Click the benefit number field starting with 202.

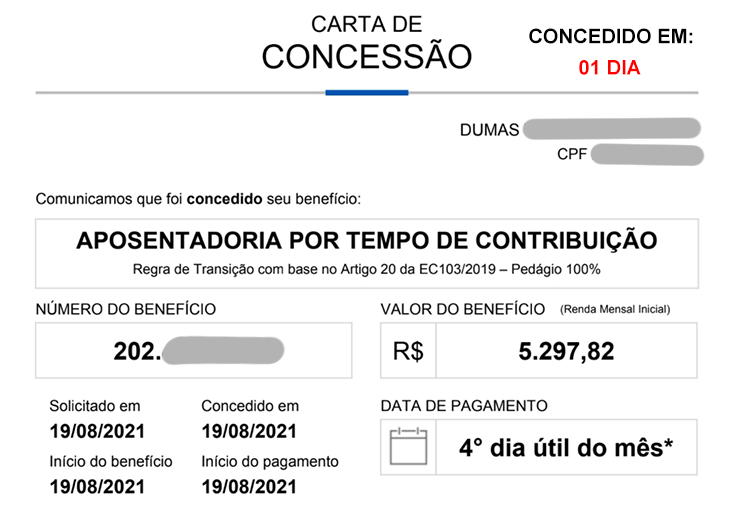[x=194, y=351]
